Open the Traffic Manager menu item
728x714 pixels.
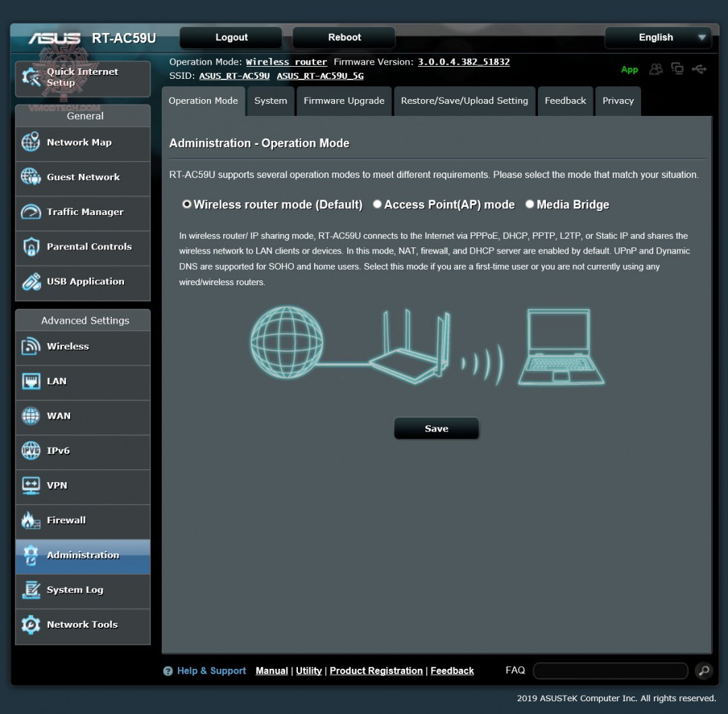point(83,212)
